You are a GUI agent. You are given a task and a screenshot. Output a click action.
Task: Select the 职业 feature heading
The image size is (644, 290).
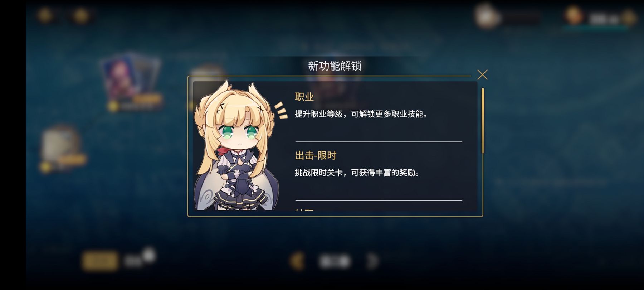(304, 97)
